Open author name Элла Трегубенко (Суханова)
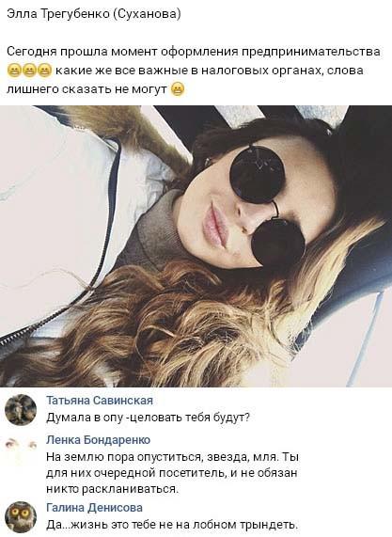The image size is (392, 537). pos(93,14)
